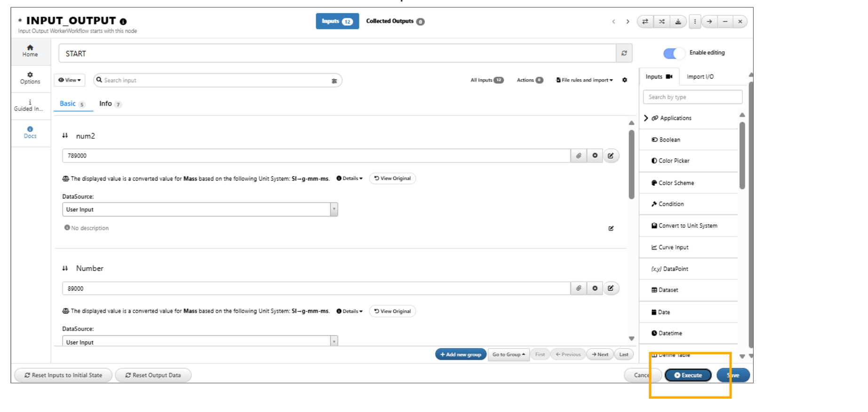
Task: Click View Original for num2
Action: pos(392,178)
